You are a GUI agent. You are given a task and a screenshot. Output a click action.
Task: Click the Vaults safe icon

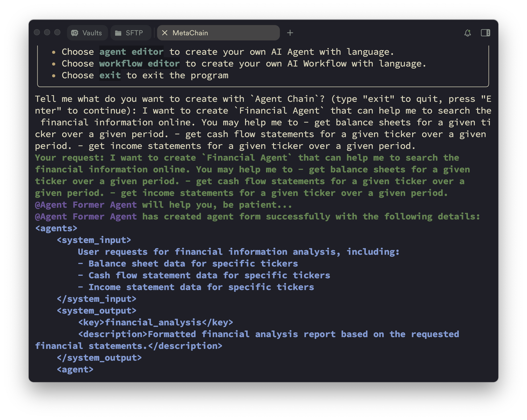75,33
